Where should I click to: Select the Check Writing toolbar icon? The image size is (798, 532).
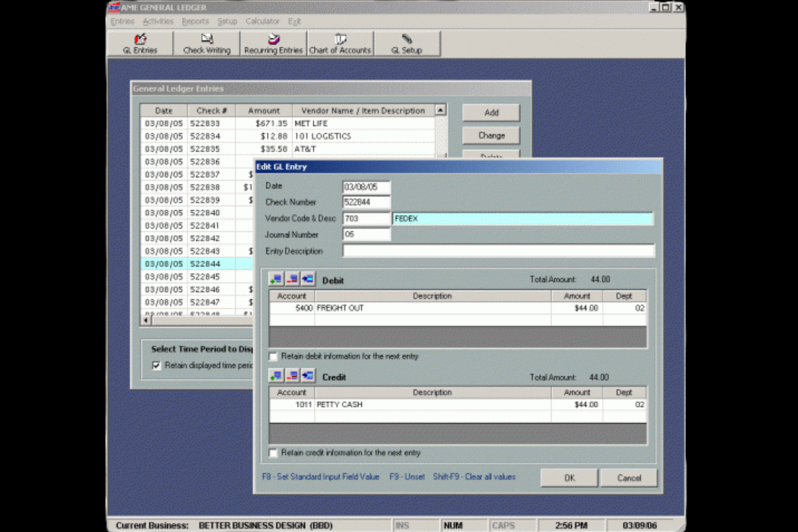click(207, 43)
